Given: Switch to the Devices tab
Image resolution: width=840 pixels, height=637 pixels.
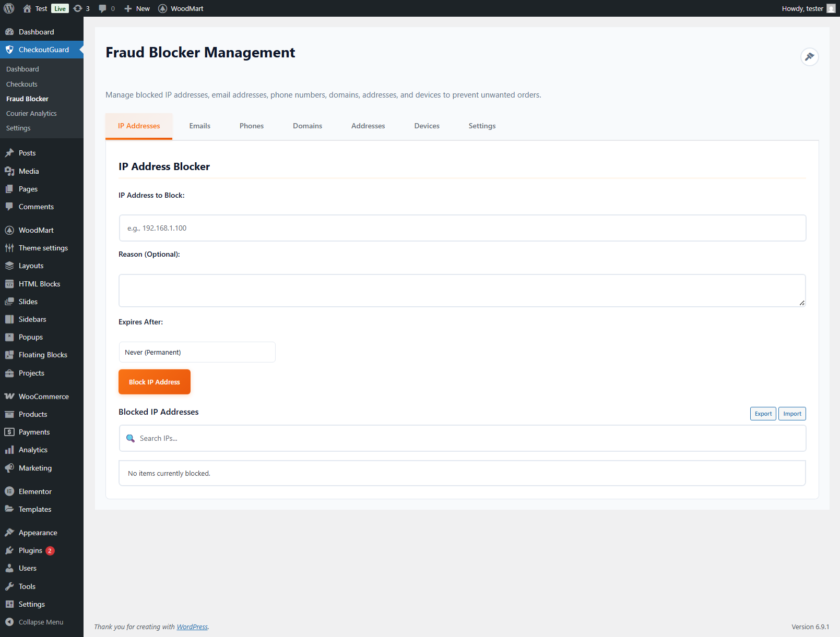Looking at the screenshot, I should click(x=427, y=126).
